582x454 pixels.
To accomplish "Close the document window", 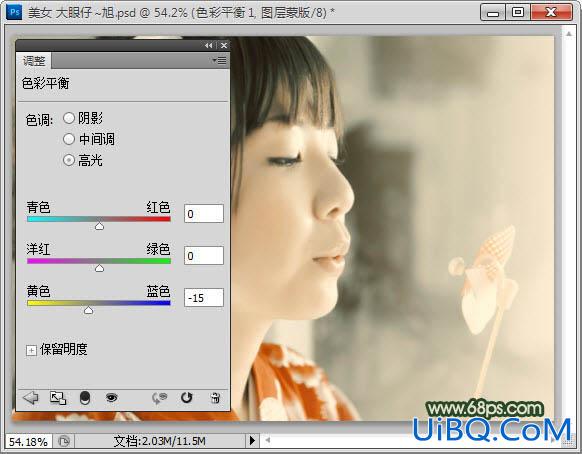I will click(x=552, y=12).
